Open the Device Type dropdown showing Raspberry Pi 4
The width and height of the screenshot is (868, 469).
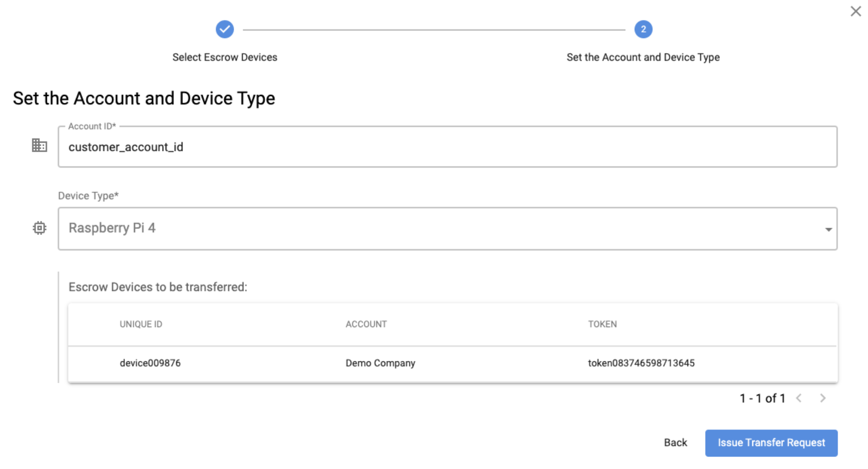tap(448, 228)
